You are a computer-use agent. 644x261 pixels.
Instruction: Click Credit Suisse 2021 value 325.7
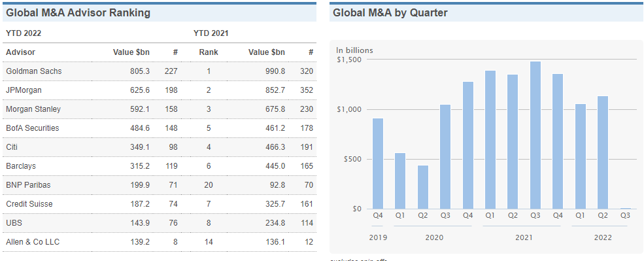click(x=275, y=204)
